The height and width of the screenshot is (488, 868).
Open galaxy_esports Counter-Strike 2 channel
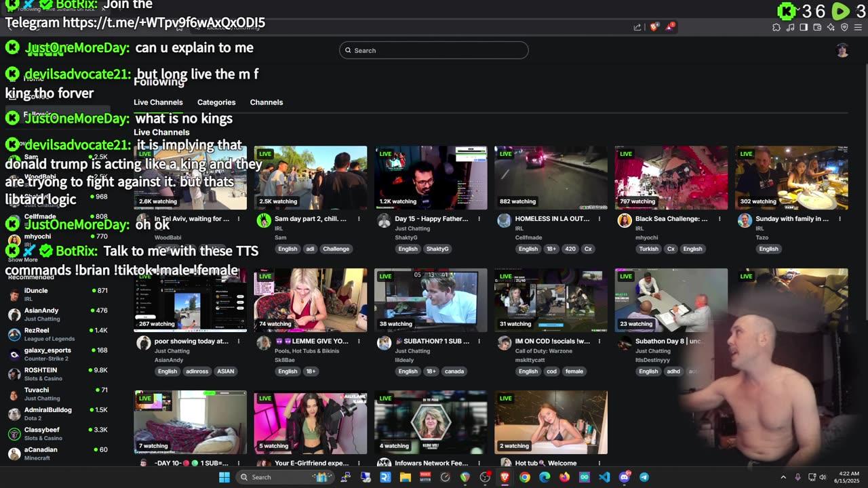tap(58, 354)
